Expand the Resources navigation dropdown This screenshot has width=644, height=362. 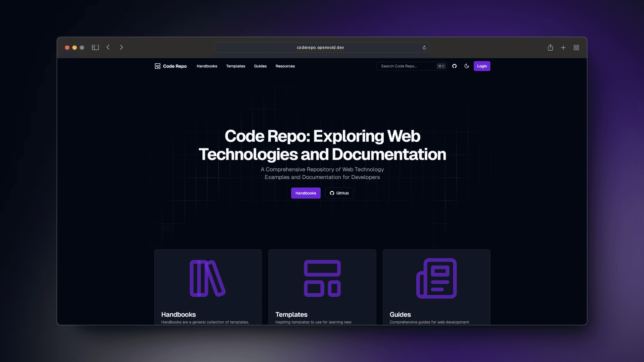[x=285, y=66]
